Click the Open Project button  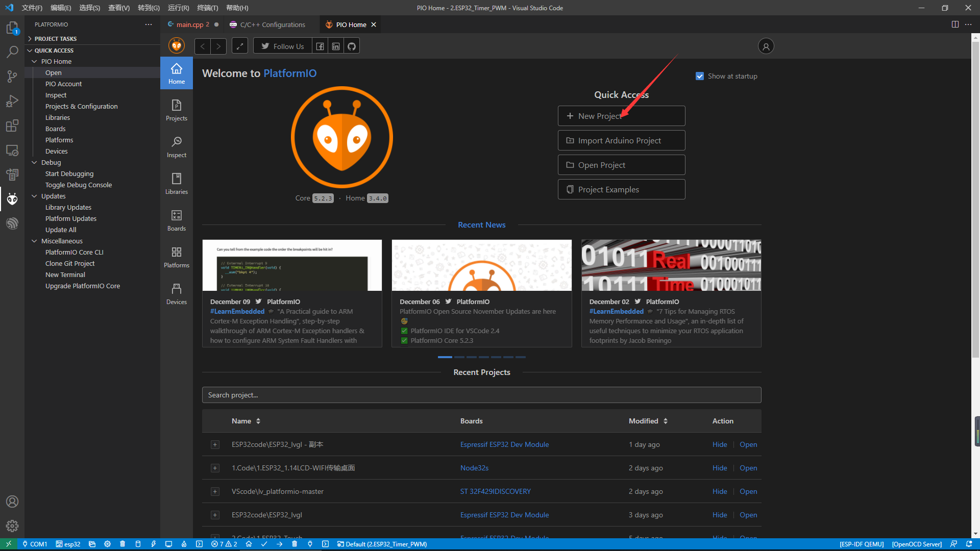(x=621, y=165)
